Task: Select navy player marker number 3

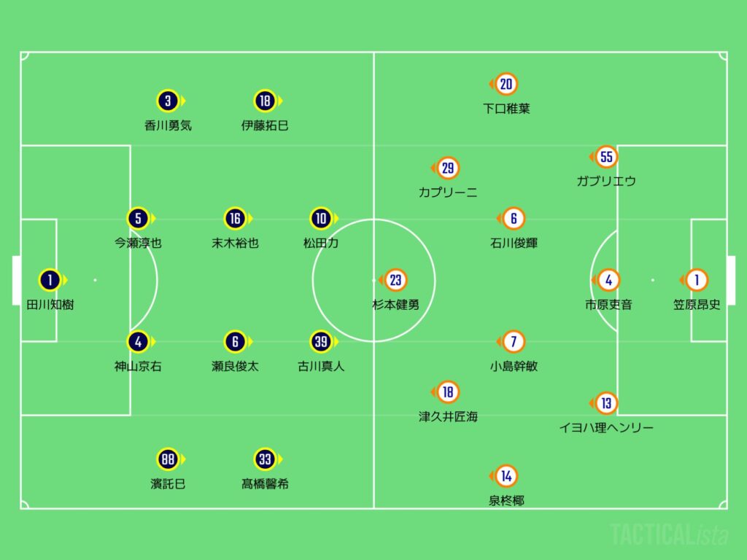Action: coord(168,101)
